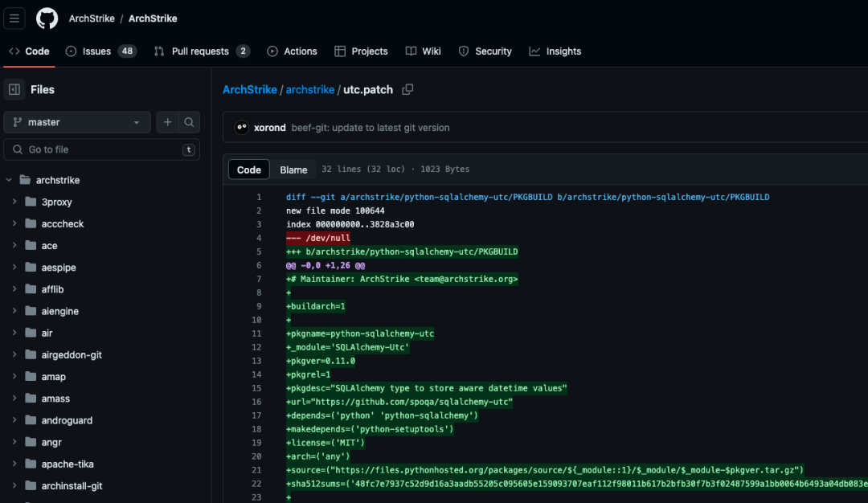Open commit message beef-git update link

371,128
